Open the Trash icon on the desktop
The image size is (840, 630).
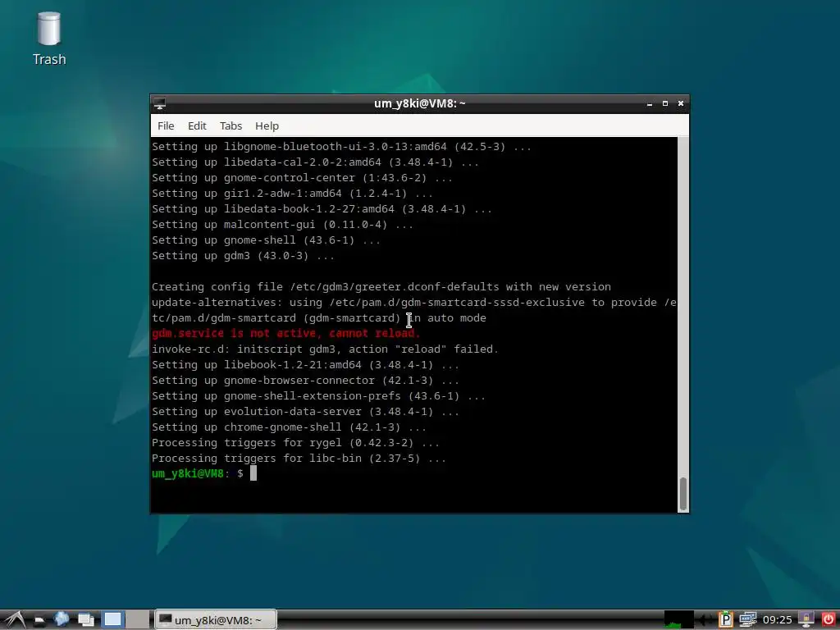[48, 38]
